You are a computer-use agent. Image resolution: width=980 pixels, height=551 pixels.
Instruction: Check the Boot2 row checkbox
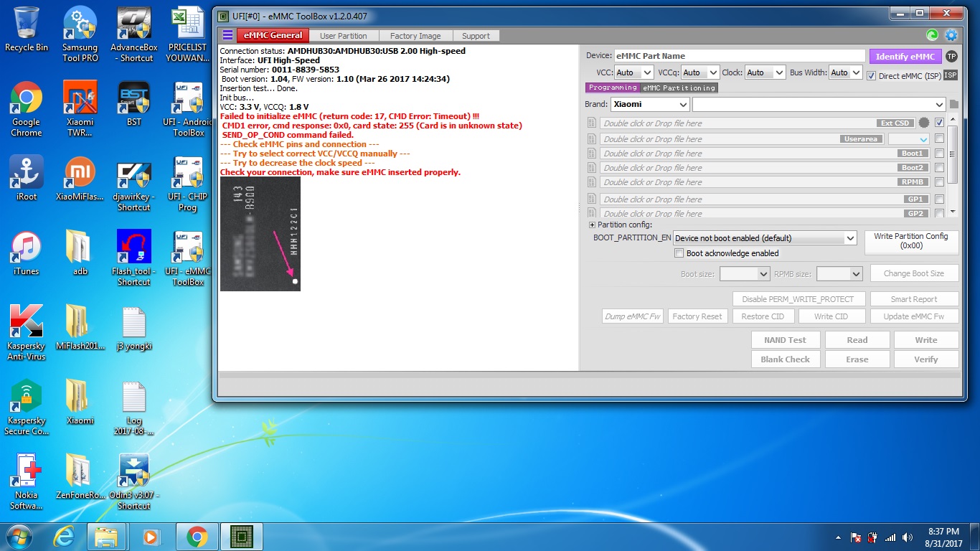click(939, 168)
